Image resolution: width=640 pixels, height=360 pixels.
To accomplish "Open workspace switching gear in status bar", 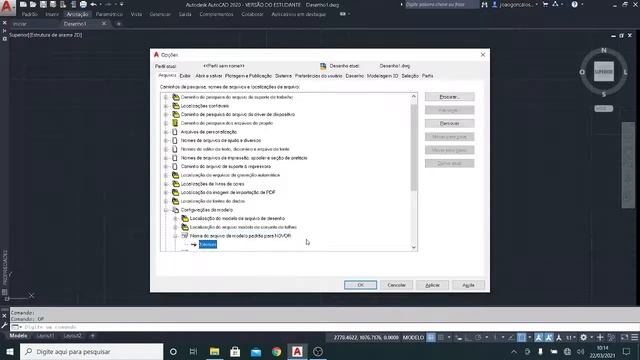I will (584, 337).
